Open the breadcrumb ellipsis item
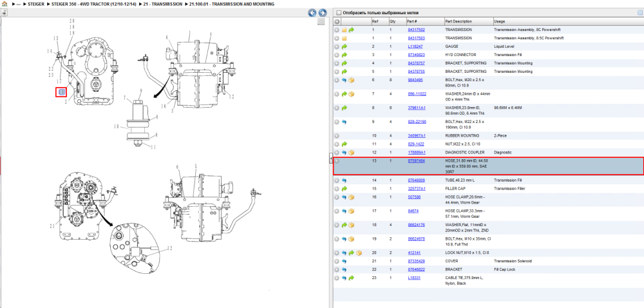Screen dimensions: 644x308 [19, 4]
